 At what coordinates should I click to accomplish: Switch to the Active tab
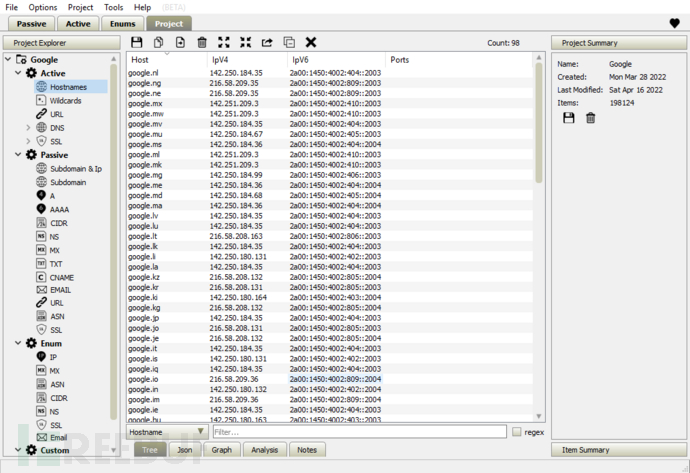[78, 24]
